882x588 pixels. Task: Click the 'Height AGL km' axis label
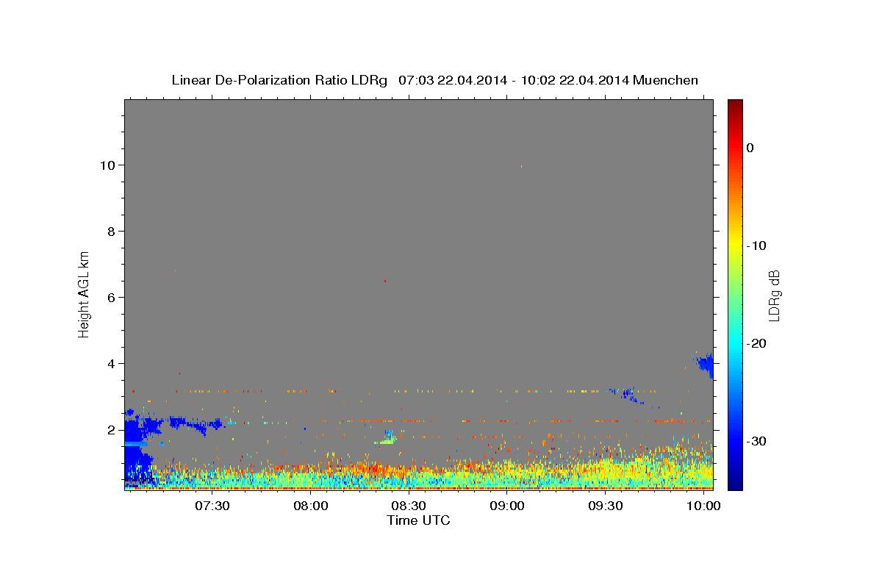(x=84, y=293)
